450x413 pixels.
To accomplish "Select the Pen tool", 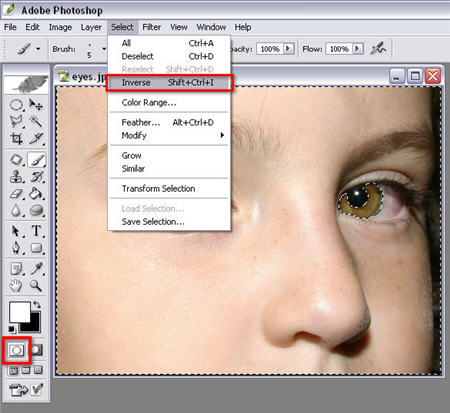I will tap(16, 248).
